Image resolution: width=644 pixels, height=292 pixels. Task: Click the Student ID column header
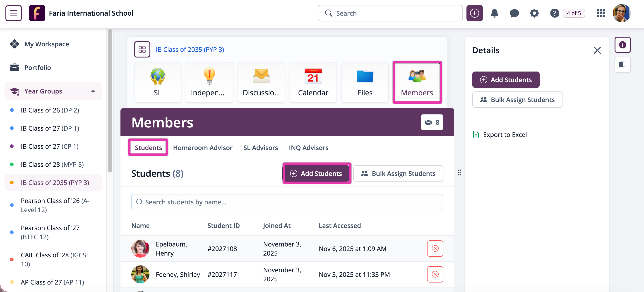coord(223,225)
